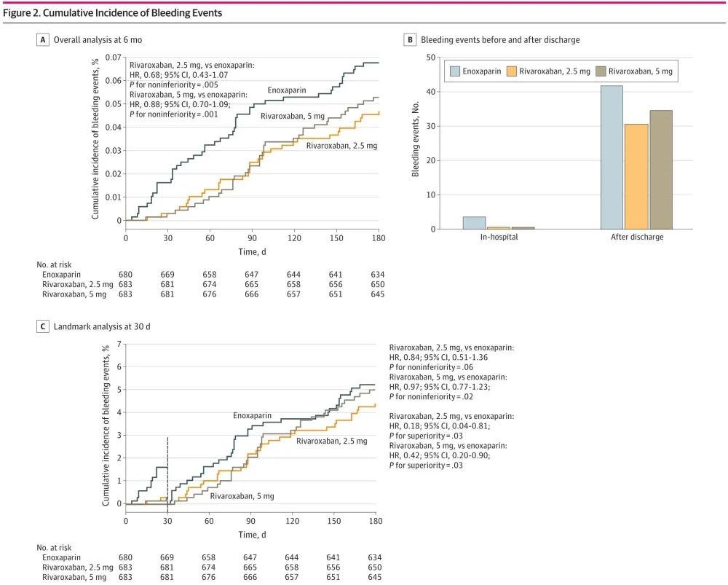Click the Rivaroxaban 2.5 mg after-discharge bar

tap(636, 176)
